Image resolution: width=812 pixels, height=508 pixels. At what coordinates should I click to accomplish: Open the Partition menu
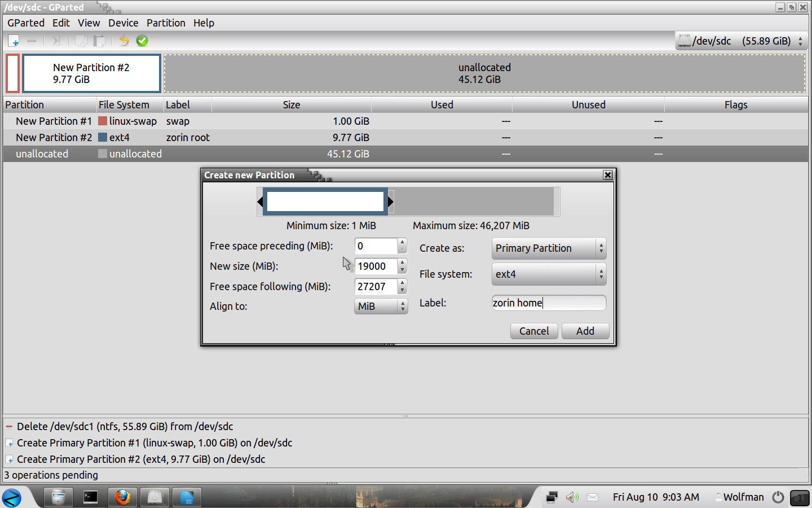166,23
